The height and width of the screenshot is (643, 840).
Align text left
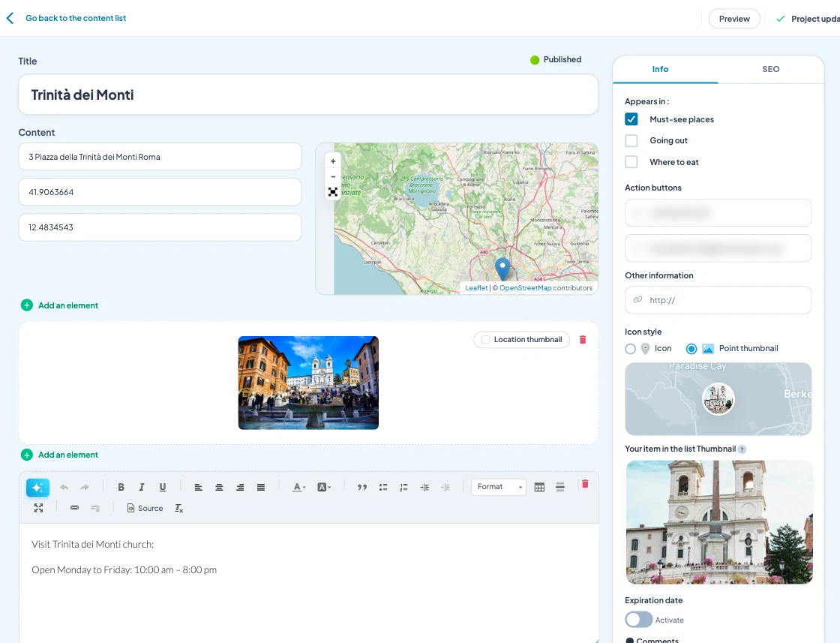click(x=198, y=487)
